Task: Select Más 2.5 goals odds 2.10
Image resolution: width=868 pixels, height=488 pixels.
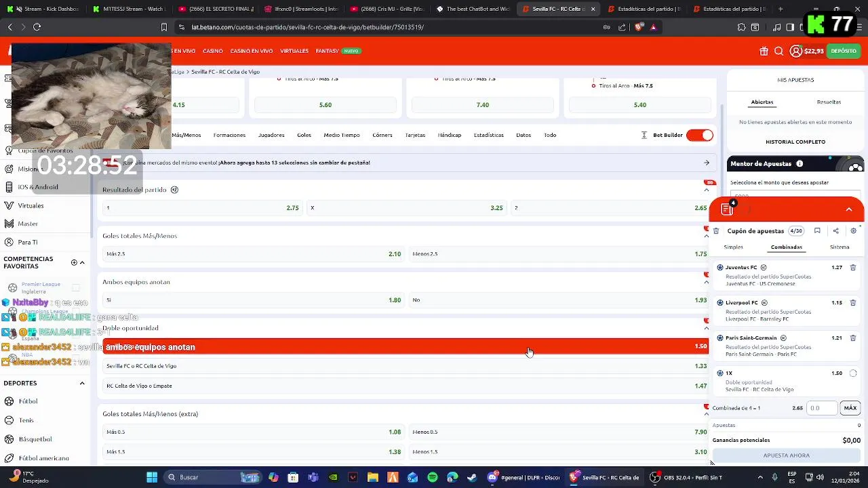Action: point(254,254)
